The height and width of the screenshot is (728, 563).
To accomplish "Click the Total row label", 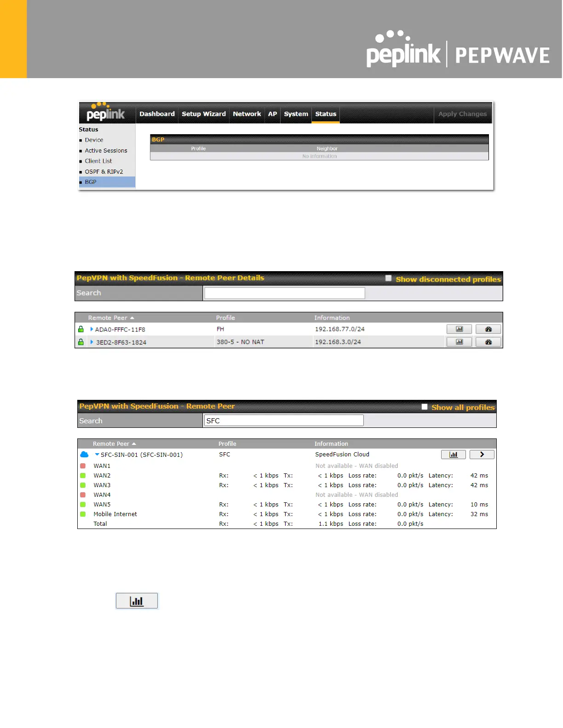I will coord(100,524).
